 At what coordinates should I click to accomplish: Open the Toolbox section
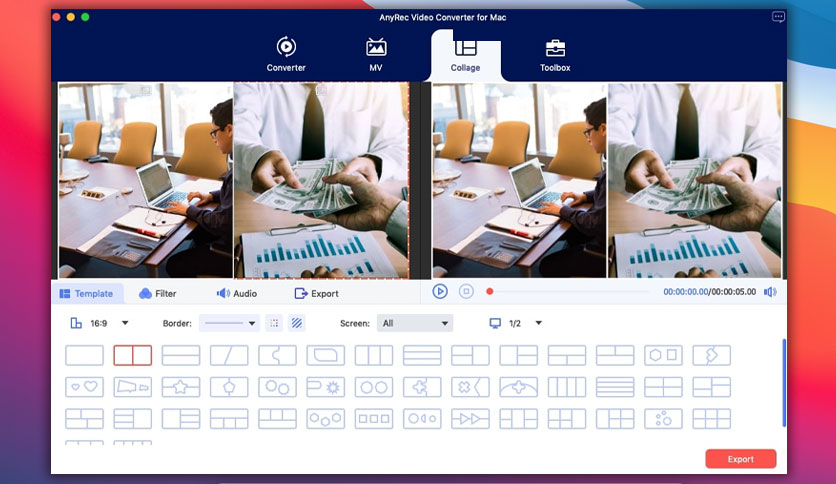click(x=555, y=55)
